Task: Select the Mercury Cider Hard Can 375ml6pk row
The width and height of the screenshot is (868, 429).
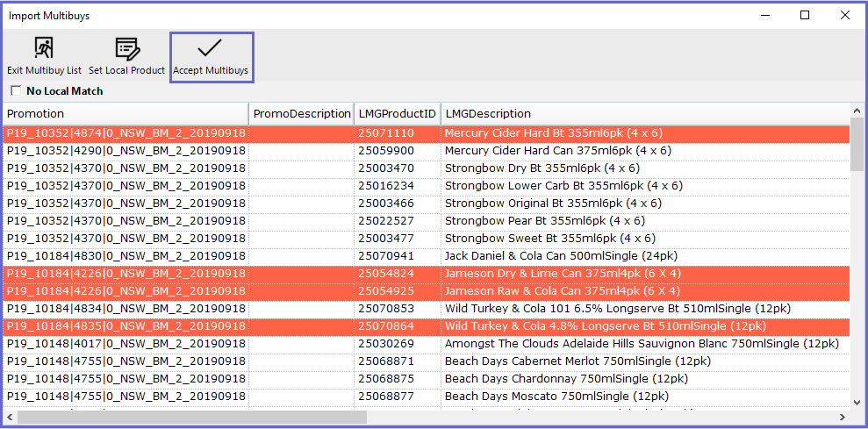Action: [427, 151]
